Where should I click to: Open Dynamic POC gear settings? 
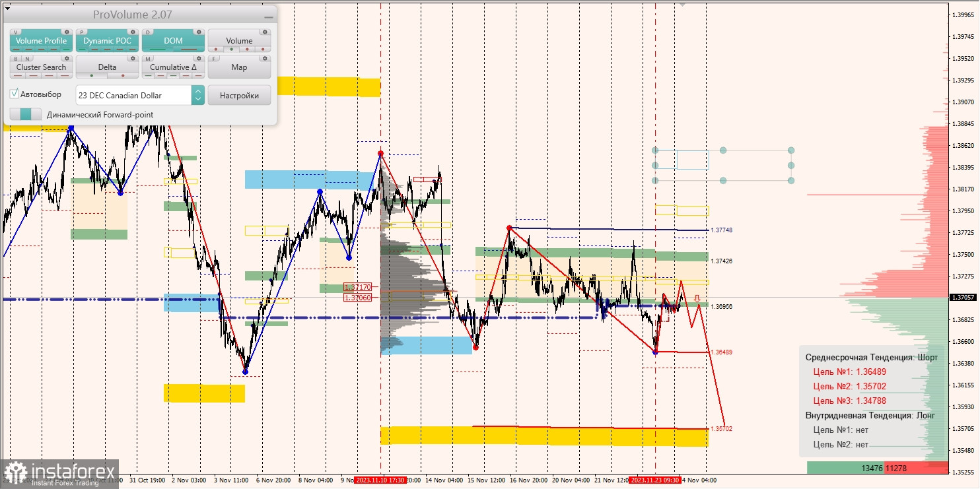132,32
